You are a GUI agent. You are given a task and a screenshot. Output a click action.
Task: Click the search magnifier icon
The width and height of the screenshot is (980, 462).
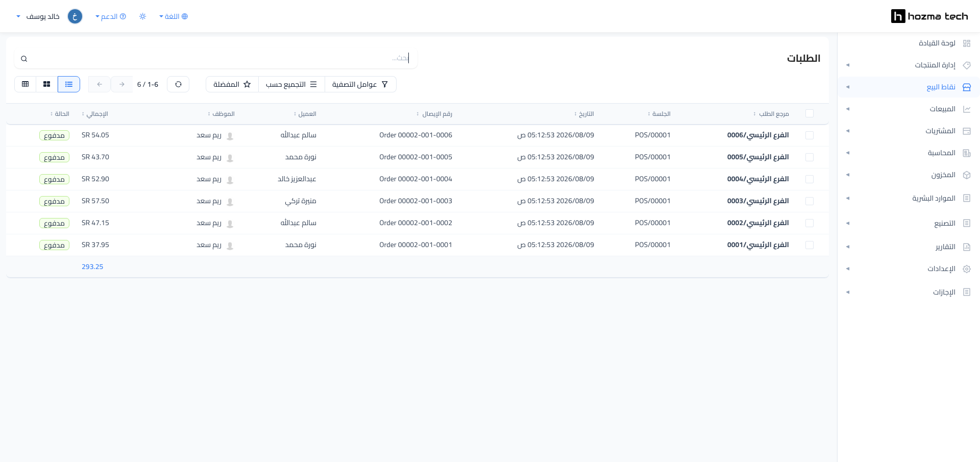[24, 59]
